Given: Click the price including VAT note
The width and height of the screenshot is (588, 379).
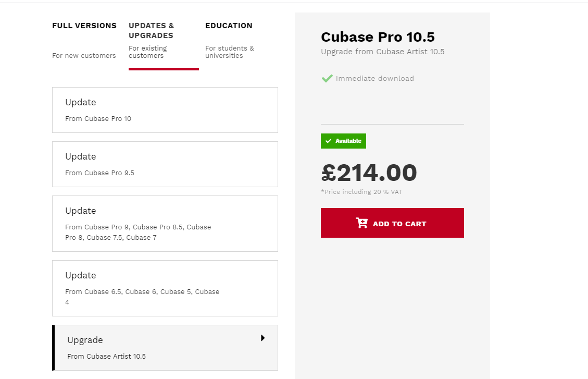Looking at the screenshot, I should coord(361,192).
